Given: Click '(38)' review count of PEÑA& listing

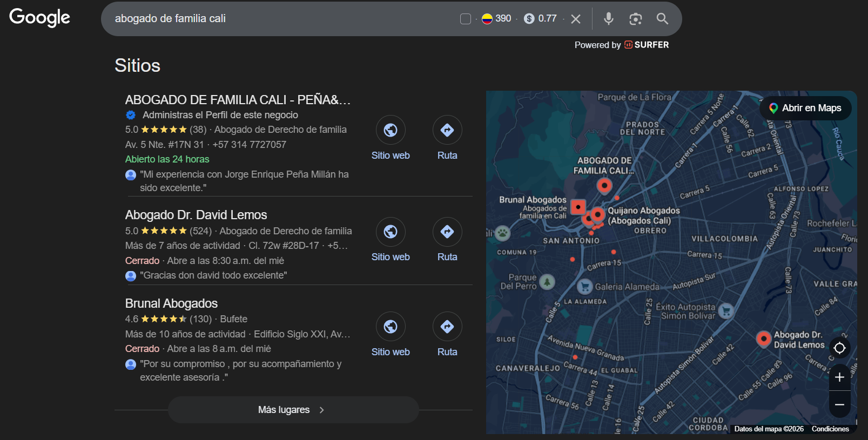Looking at the screenshot, I should (x=198, y=130).
